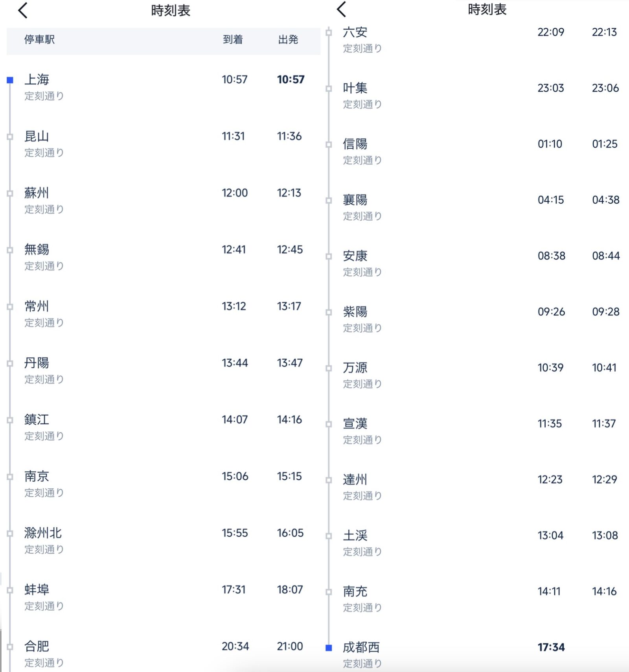Tap the back arrow in the right timetable
Viewport: 629px width, 672px height.
point(342,9)
